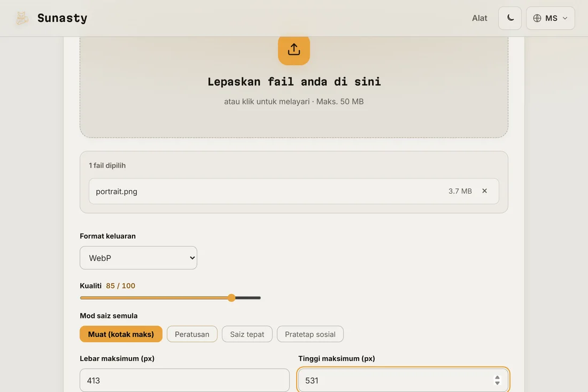Screen dimensions: 588x392
Task: Click the '85 / 100' quality value
Action: [x=120, y=286]
